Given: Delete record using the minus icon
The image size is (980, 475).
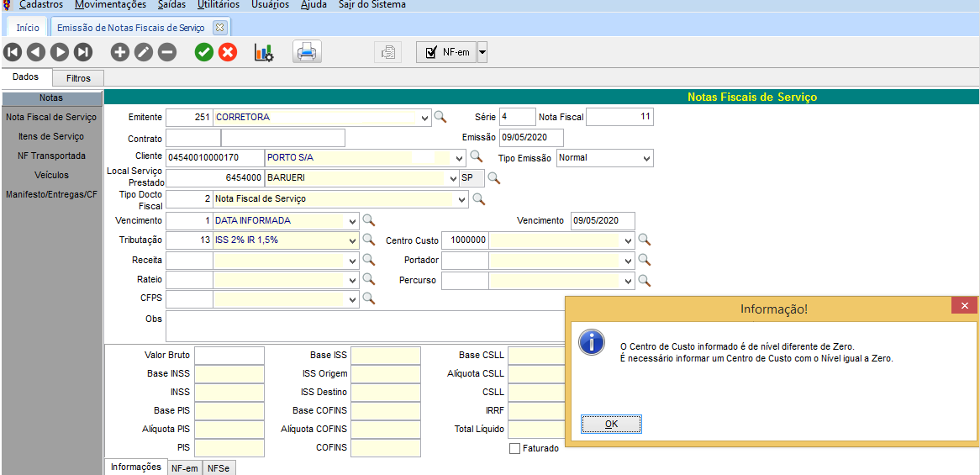Looking at the screenshot, I should tap(167, 52).
